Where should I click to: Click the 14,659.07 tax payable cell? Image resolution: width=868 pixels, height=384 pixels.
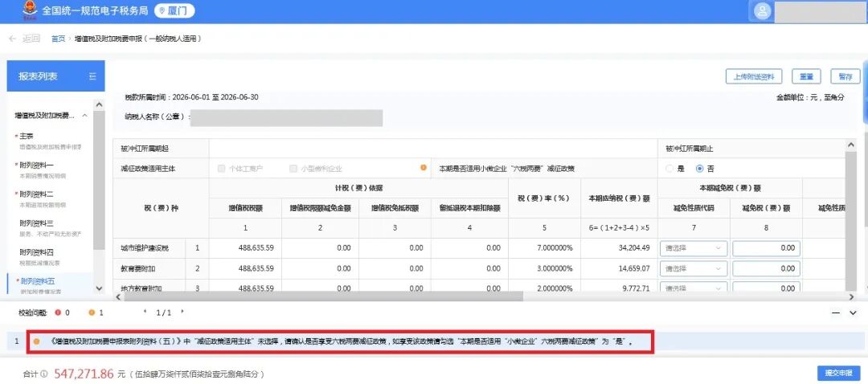click(619, 269)
